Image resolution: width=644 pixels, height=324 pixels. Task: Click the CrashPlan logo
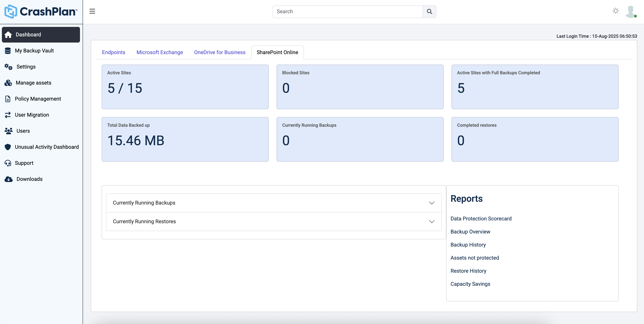tap(41, 12)
